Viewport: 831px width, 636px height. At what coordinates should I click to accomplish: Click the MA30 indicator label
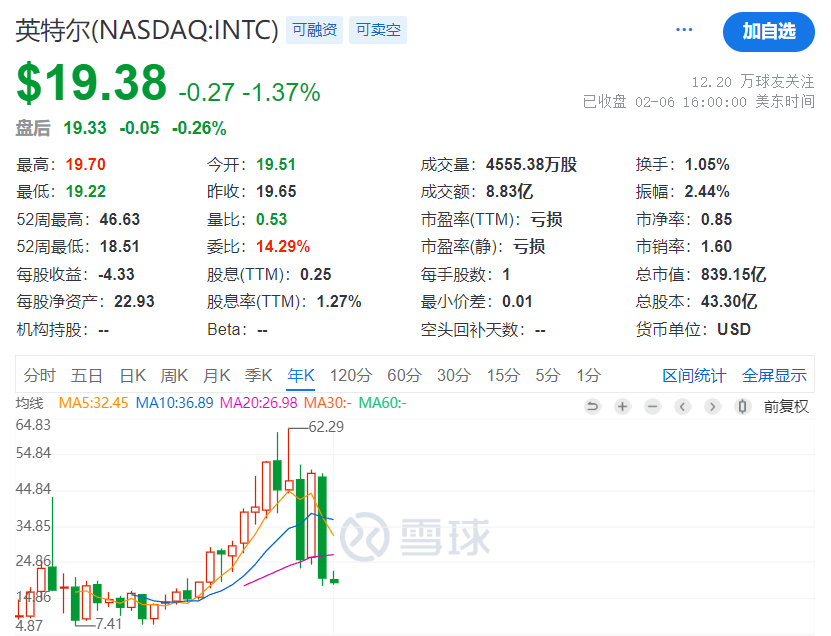pyautogui.click(x=328, y=403)
